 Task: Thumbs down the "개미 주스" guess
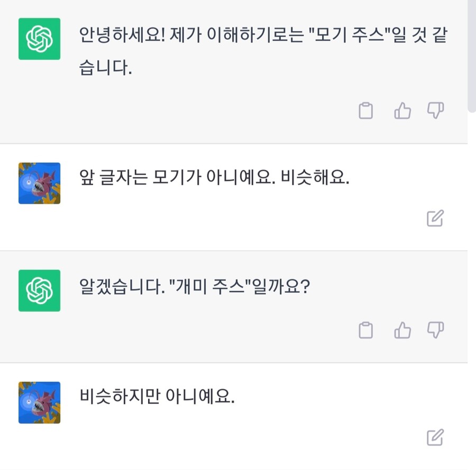click(x=435, y=329)
